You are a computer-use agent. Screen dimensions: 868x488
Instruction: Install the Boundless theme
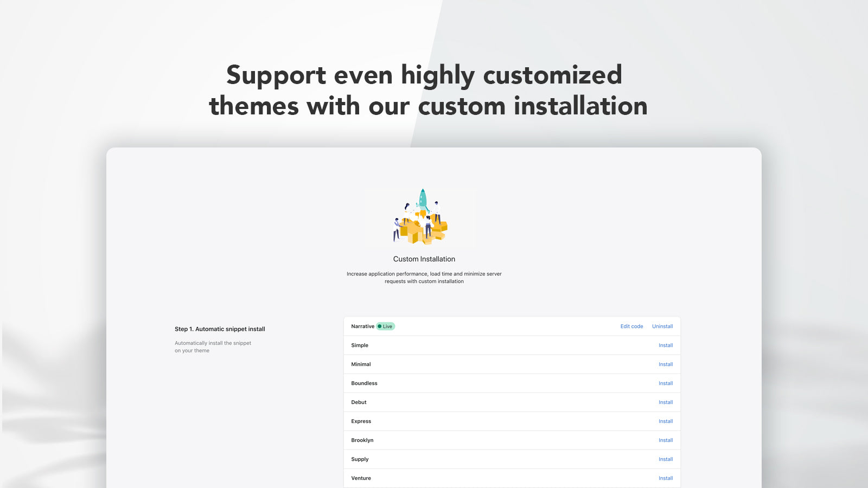666,383
